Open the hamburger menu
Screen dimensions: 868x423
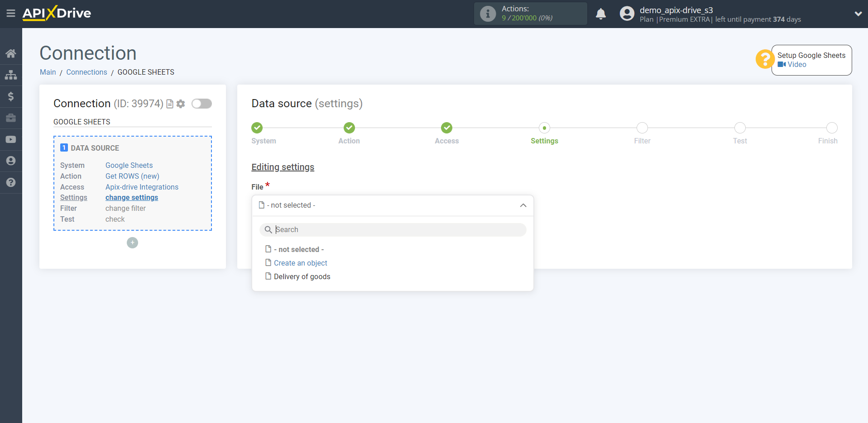coord(11,14)
